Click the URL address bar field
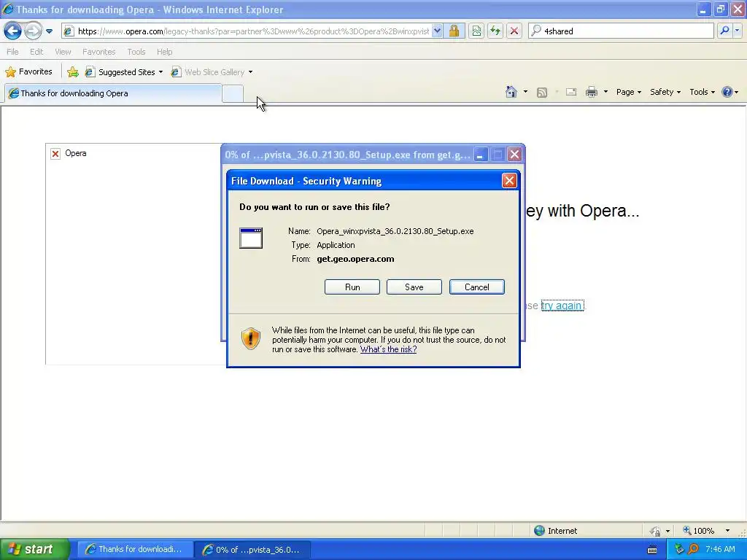Screen dimensions: 747x560 tap(247, 31)
